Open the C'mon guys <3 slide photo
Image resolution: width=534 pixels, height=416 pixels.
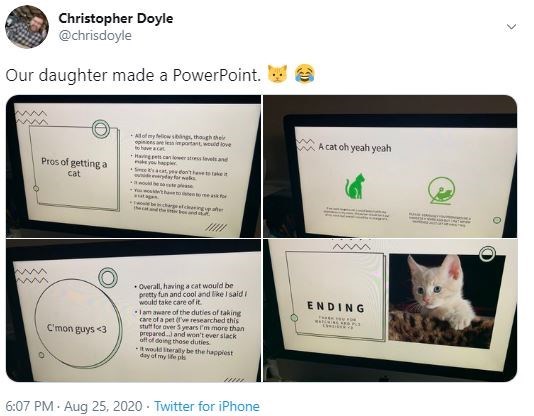134,310
